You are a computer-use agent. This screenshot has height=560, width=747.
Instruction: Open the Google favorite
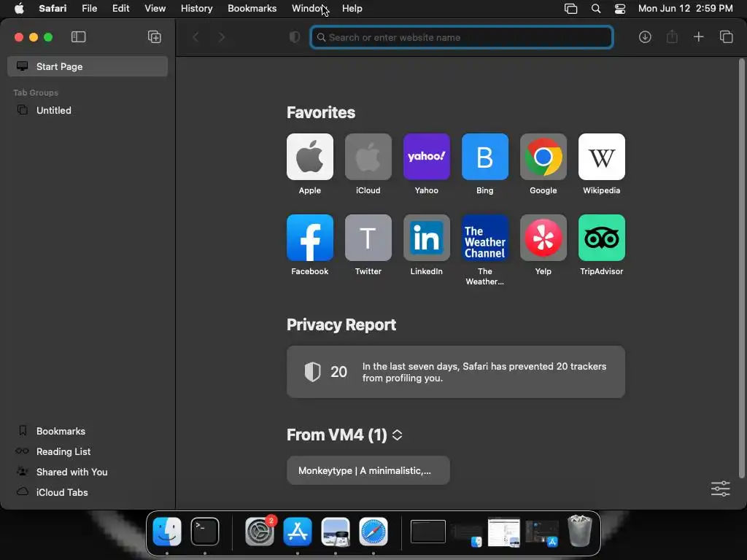(543, 157)
